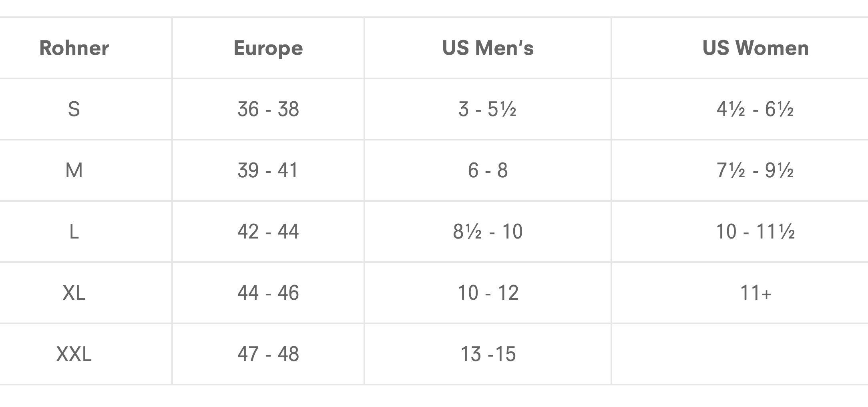The width and height of the screenshot is (868, 407).
Task: Click the US Men's 3 - 5½ cell
Action: (x=488, y=109)
